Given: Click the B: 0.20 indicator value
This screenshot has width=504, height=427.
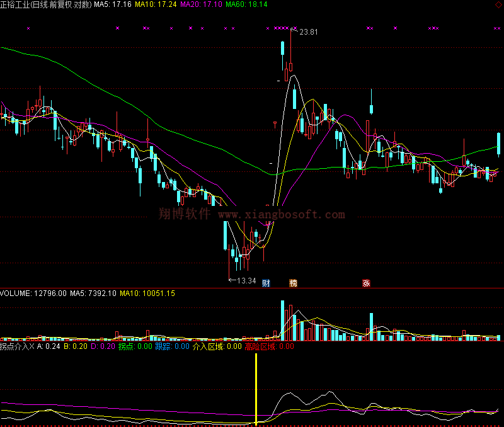Looking at the screenshot, I should click(76, 346).
